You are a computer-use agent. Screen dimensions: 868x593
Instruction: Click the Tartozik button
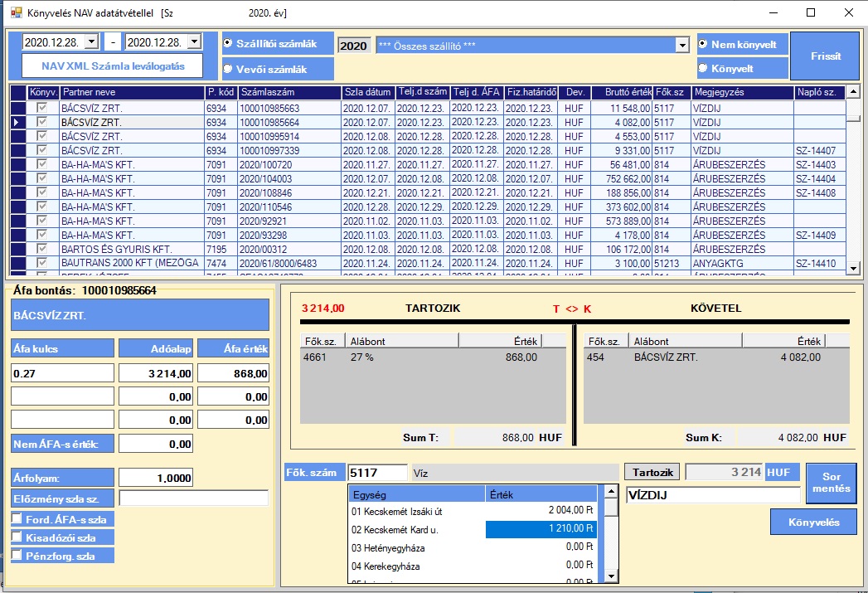(x=652, y=472)
